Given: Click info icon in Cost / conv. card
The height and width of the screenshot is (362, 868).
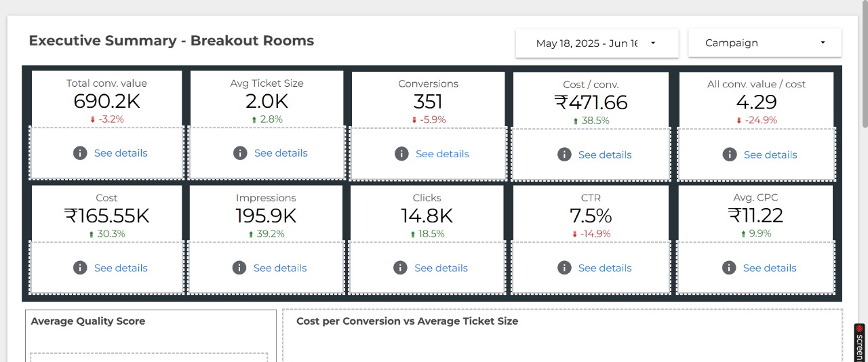Looking at the screenshot, I should click(564, 155).
